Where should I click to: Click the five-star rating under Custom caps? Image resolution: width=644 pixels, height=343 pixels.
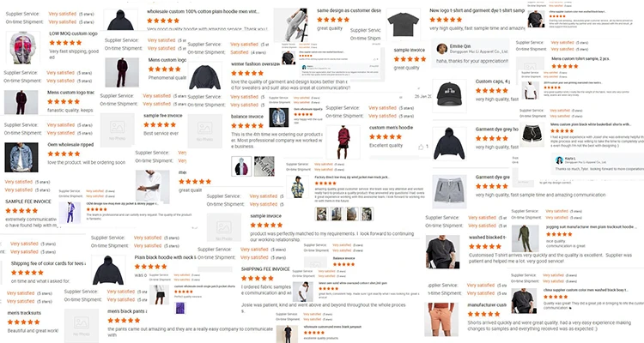pyautogui.click(x=492, y=90)
